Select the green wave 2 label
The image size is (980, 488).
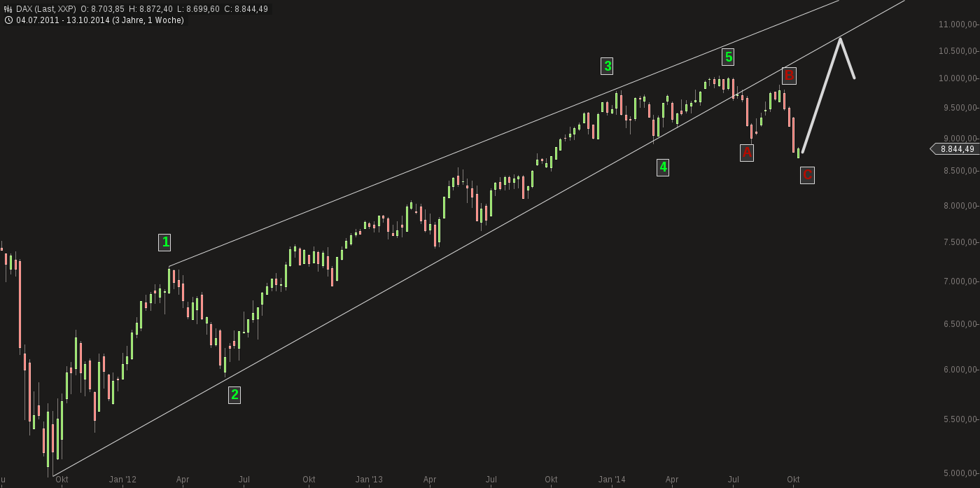coord(234,394)
